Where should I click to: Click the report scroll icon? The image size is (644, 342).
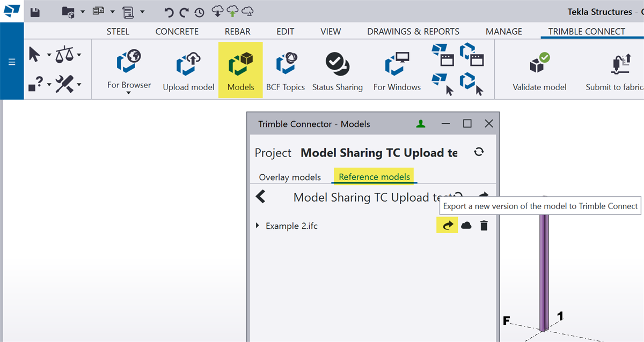pyautogui.click(x=128, y=11)
